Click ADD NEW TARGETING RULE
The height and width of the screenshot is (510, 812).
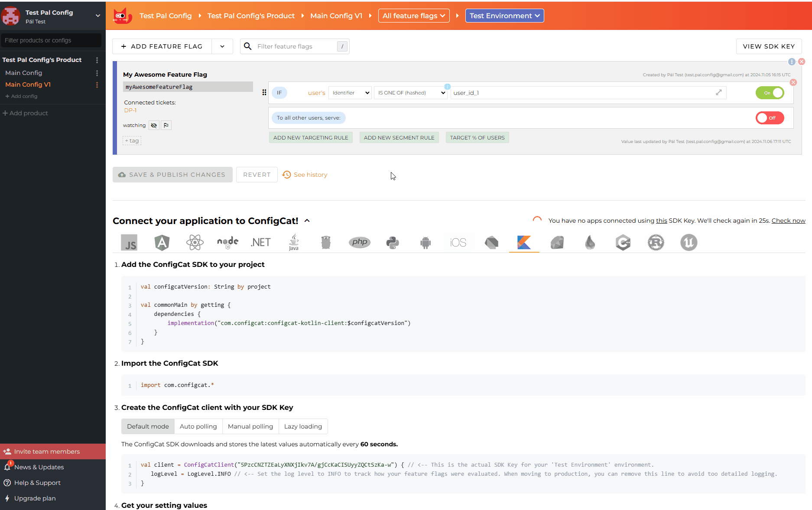coord(311,137)
